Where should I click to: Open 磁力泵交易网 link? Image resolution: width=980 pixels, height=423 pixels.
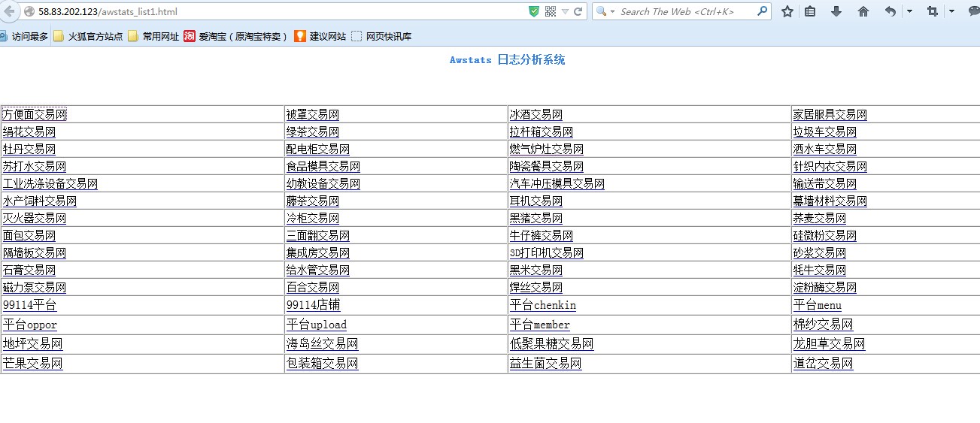tap(35, 287)
